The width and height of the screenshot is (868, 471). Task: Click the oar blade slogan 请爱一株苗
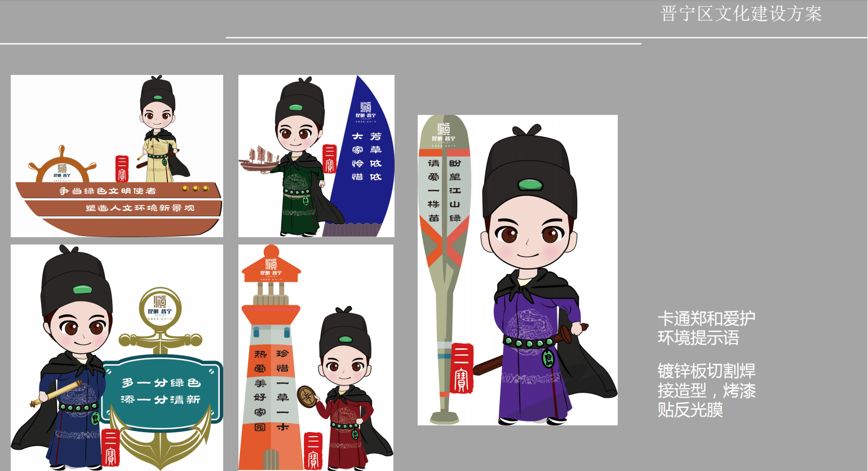tap(433, 190)
